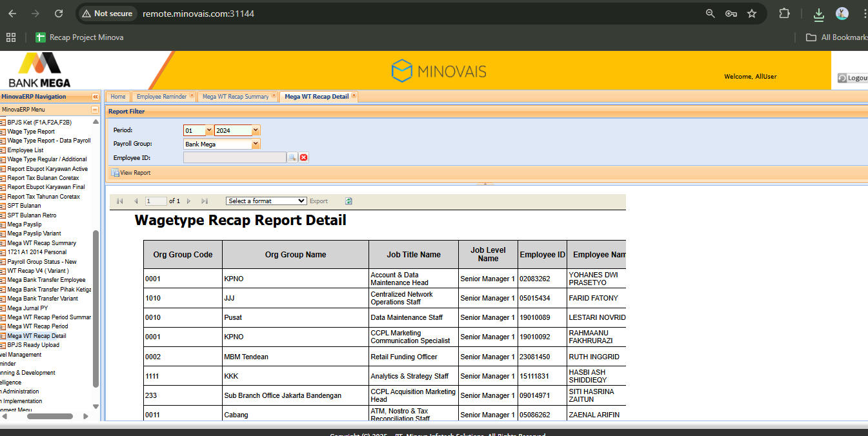Open the Period month dropdown
868x436 pixels.
(208, 130)
